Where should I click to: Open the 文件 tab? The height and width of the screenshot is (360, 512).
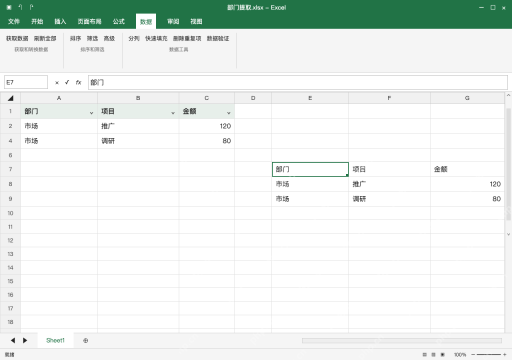click(x=14, y=22)
